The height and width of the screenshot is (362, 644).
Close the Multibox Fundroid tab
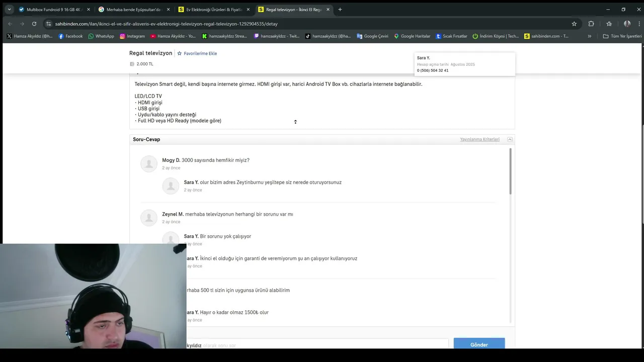(x=89, y=10)
